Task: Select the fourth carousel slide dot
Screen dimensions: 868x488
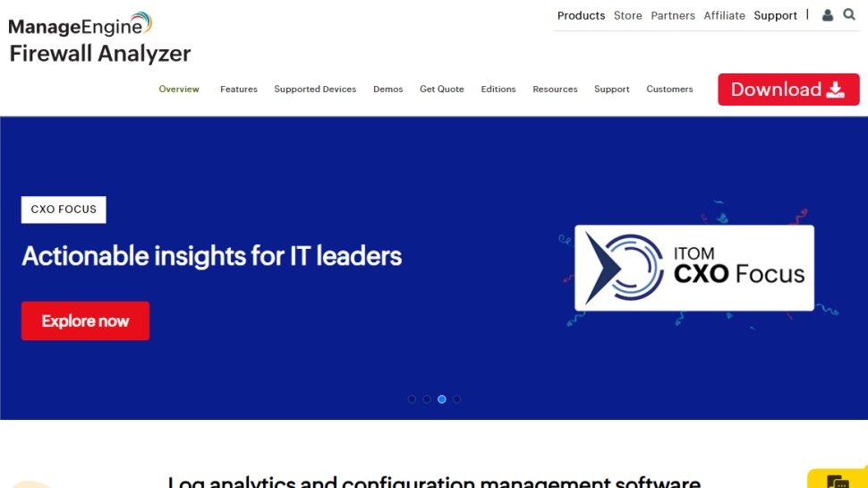Action: (456, 398)
